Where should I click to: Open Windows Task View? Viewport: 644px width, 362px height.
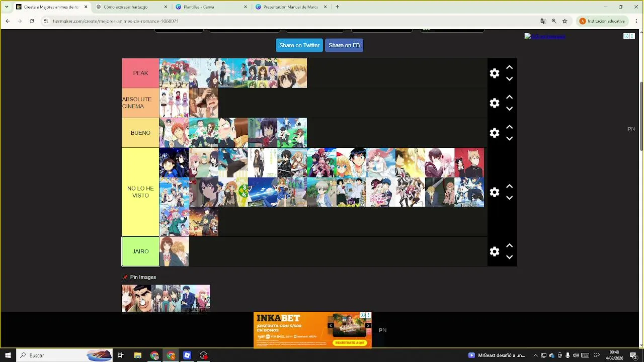pyautogui.click(x=121, y=355)
